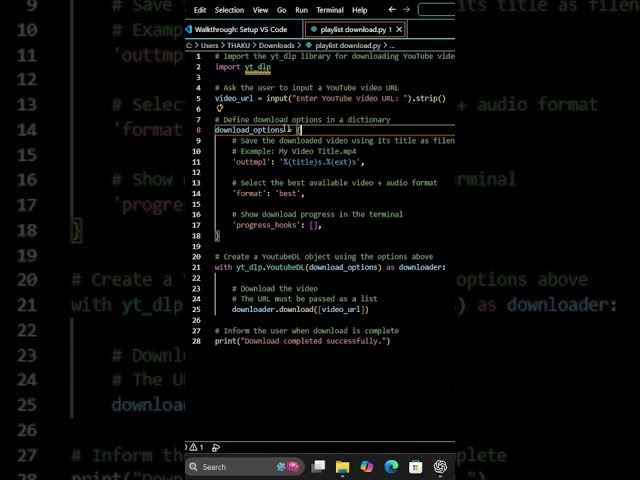640x480 pixels.
Task: Open the Edit menu
Action: (200, 10)
